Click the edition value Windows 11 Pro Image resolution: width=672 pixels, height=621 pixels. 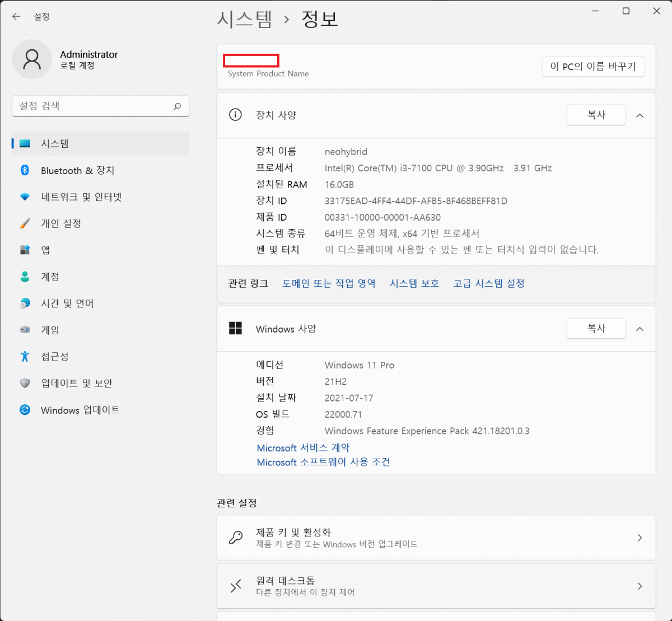360,365
